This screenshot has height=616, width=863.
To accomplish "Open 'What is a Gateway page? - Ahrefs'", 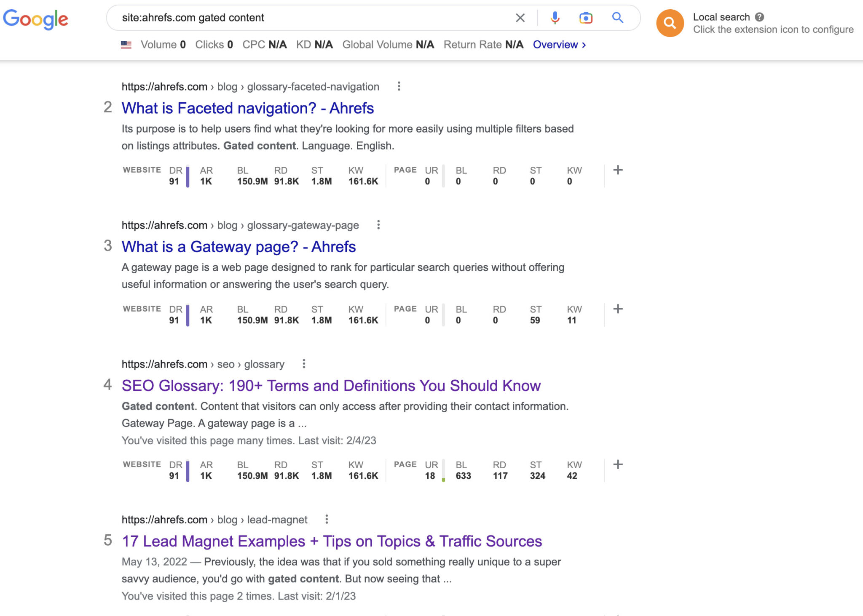I will pyautogui.click(x=239, y=247).
